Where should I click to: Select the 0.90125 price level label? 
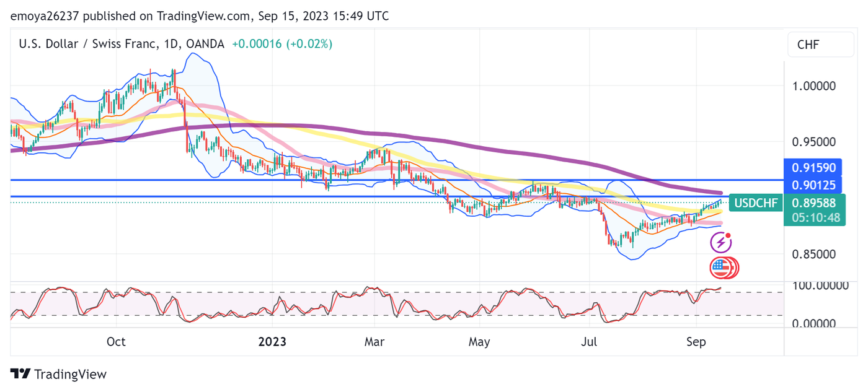click(x=814, y=185)
